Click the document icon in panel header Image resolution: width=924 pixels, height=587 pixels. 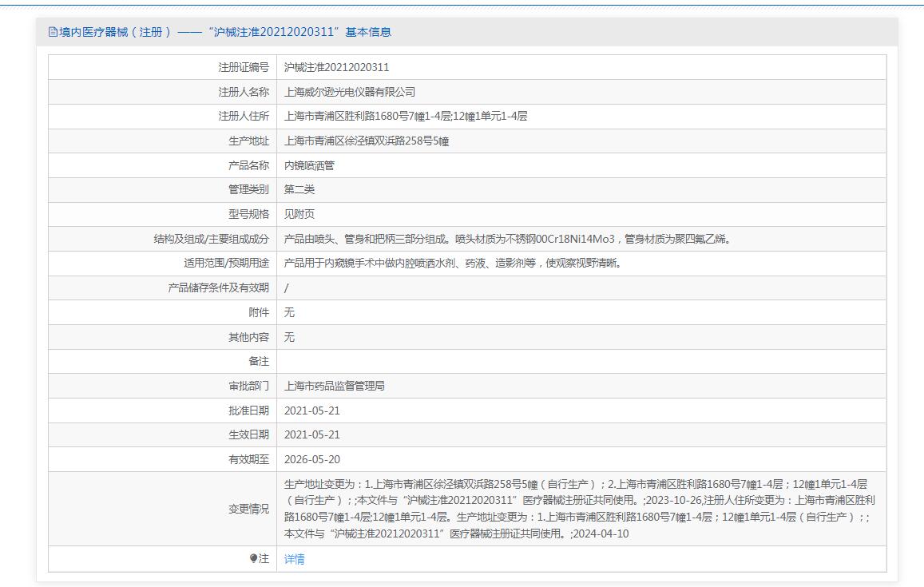pos(53,32)
